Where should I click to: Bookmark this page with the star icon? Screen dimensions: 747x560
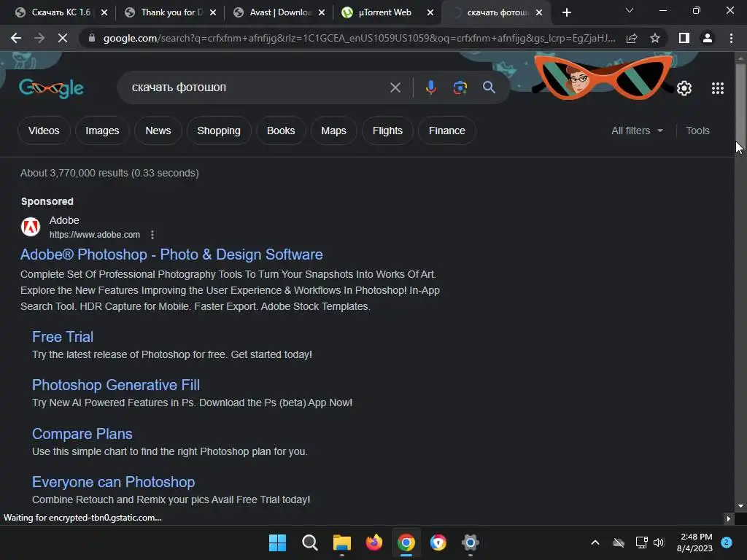click(x=655, y=38)
